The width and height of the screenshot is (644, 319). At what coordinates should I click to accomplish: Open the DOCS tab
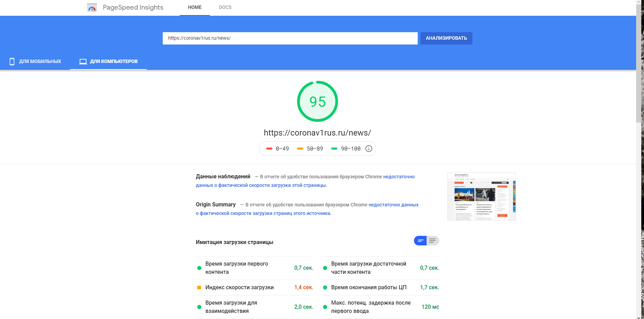tap(225, 8)
